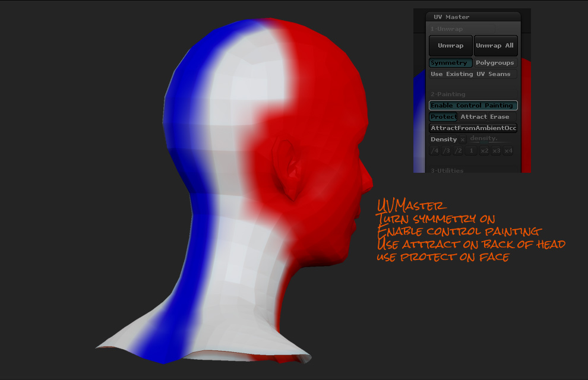Toggle Symmetry in UV Master
The image size is (588, 380).
tap(450, 62)
